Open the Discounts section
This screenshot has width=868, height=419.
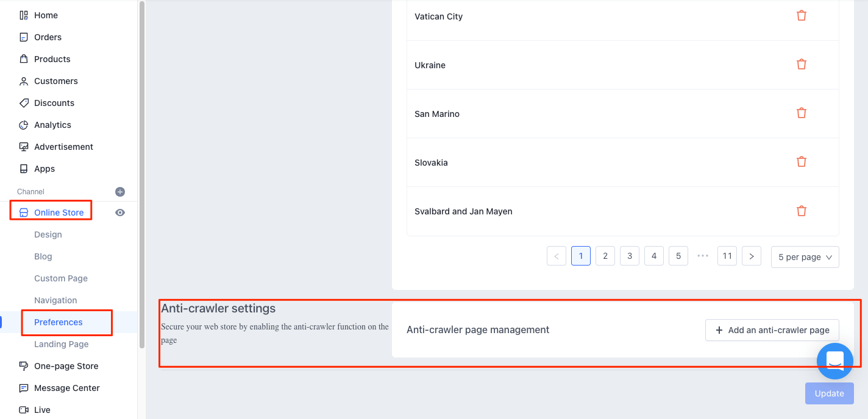coord(54,102)
